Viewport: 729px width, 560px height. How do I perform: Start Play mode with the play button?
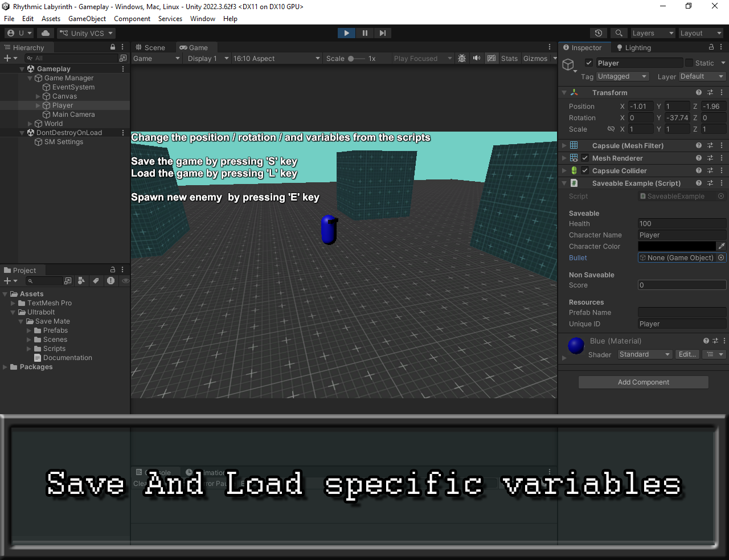pyautogui.click(x=346, y=33)
